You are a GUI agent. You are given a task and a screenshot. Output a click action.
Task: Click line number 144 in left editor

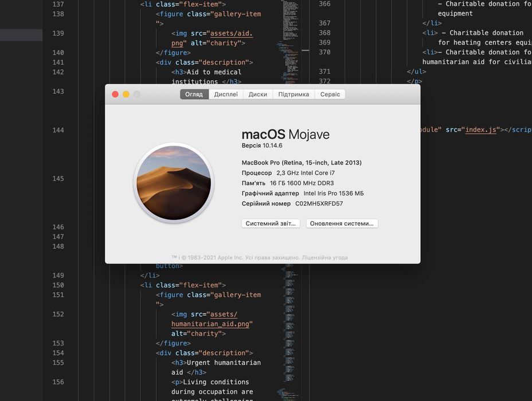point(58,130)
